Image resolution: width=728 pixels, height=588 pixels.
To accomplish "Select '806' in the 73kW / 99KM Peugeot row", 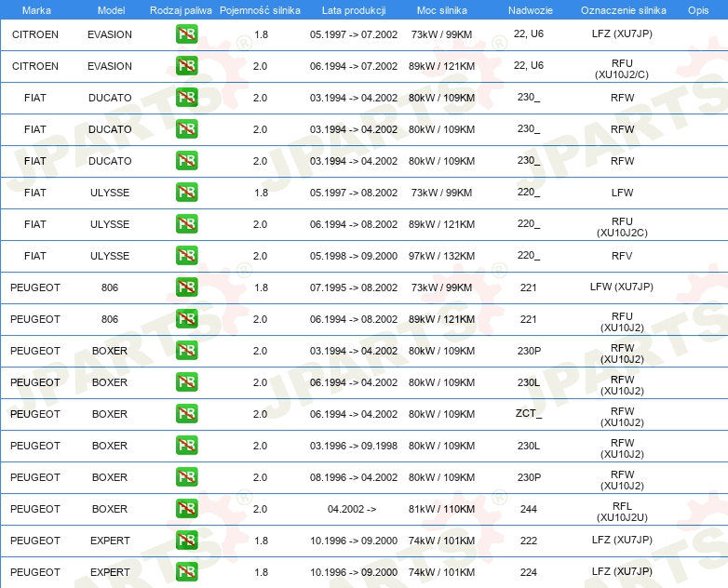I will [110, 287].
